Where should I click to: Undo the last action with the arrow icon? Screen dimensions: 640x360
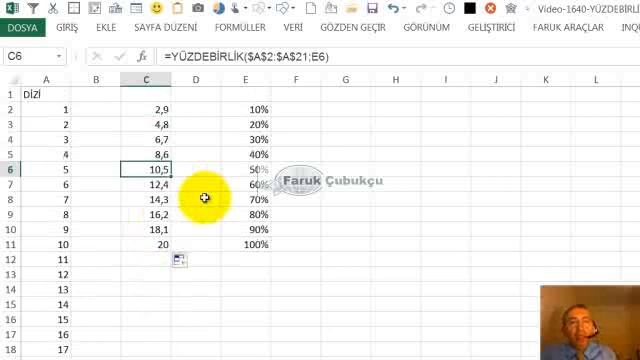(393, 8)
